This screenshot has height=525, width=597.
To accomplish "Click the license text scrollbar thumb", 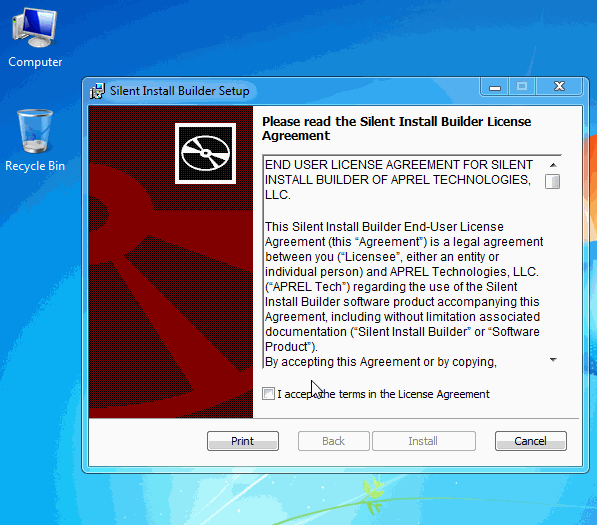I will point(552,182).
